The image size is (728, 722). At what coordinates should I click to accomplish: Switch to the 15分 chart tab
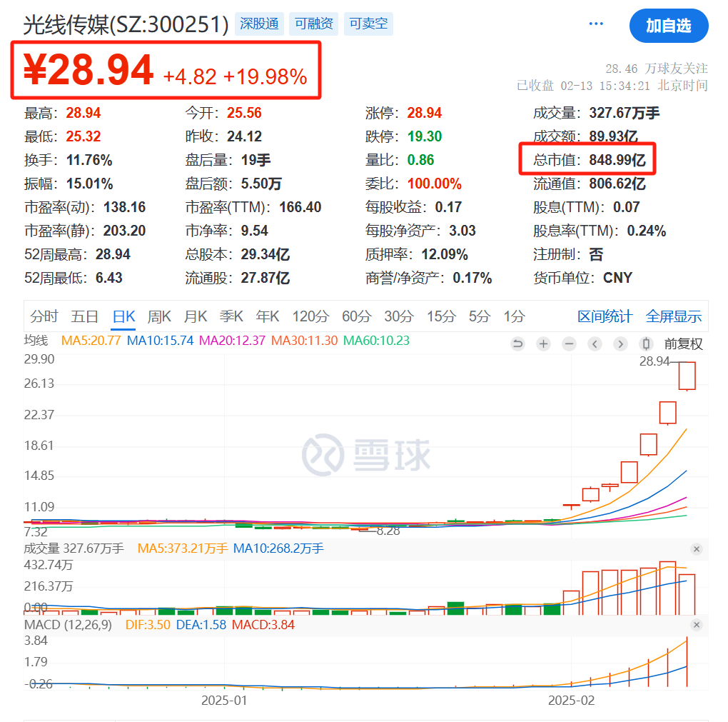(x=441, y=316)
